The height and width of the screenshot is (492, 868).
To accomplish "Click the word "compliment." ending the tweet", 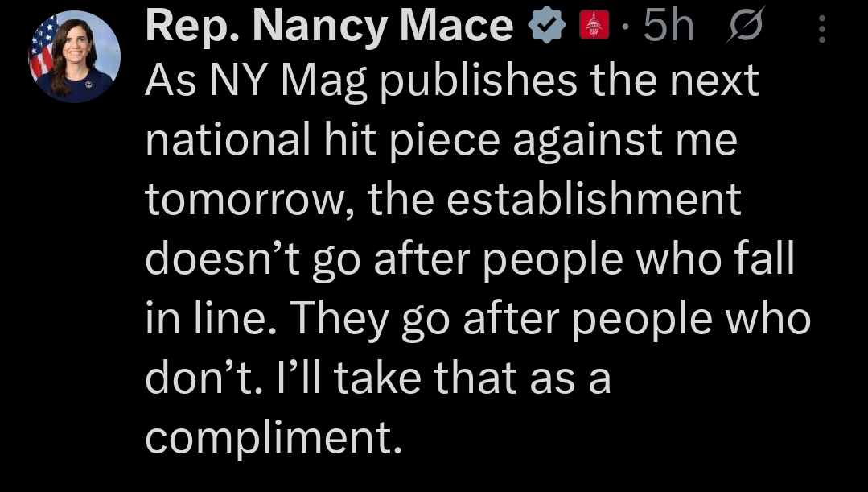I will 273,436.
